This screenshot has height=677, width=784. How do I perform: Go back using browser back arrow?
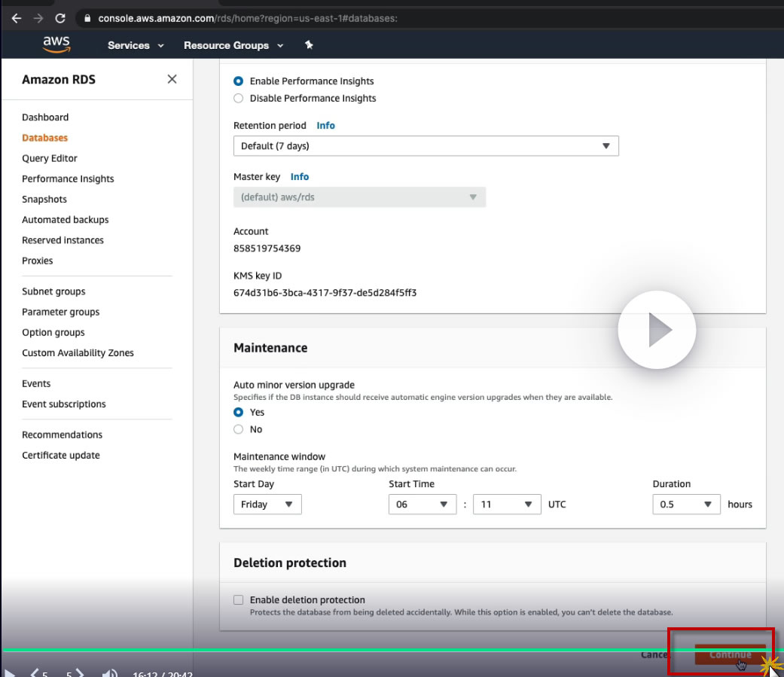tap(16, 19)
